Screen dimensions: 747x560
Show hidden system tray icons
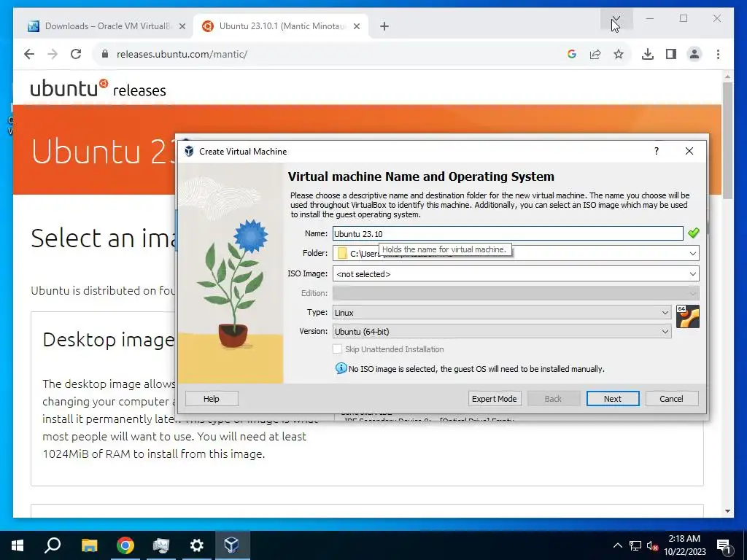[x=617, y=545]
